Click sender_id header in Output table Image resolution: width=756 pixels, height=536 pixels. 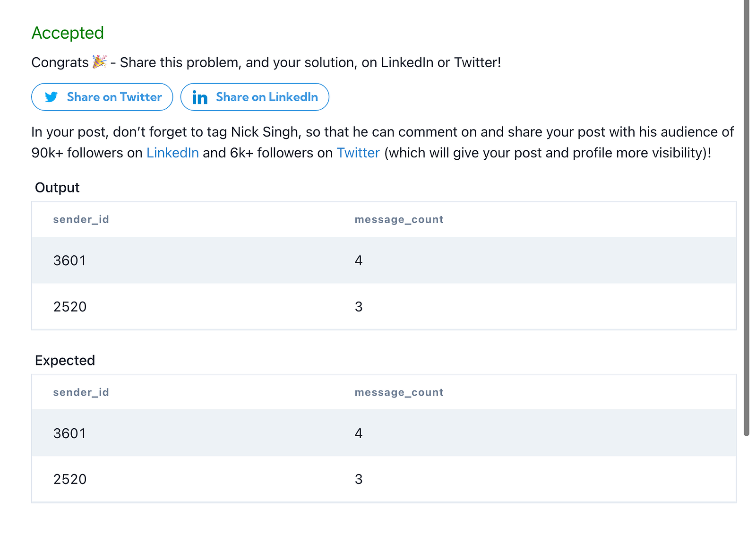[81, 219]
